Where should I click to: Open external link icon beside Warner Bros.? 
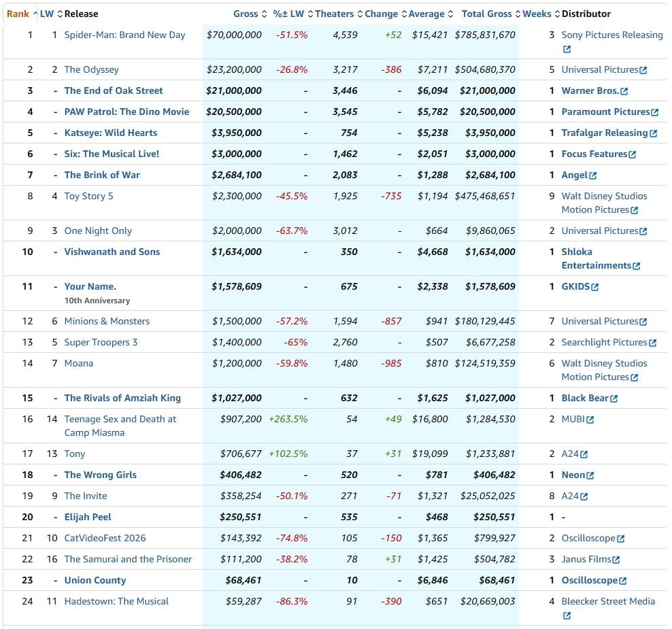coord(624,91)
